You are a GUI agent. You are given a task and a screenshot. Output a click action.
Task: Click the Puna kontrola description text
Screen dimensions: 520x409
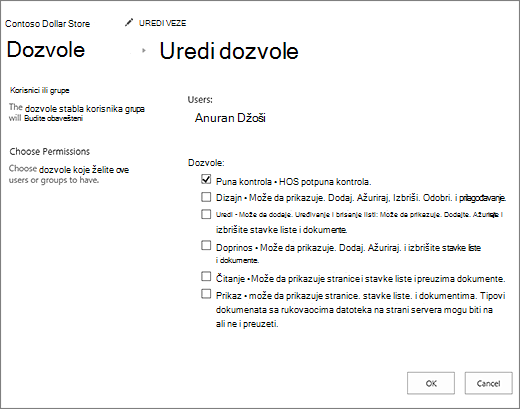[x=293, y=182]
